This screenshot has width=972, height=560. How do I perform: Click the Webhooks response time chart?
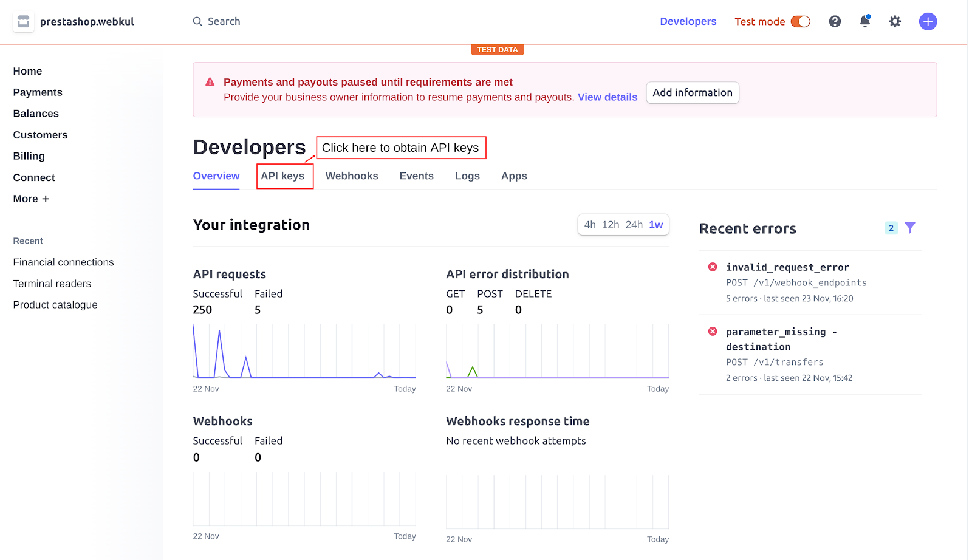557,502
